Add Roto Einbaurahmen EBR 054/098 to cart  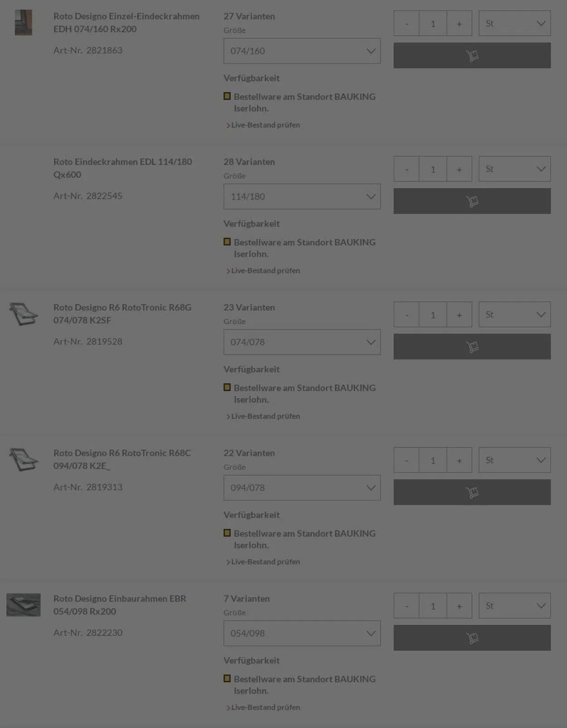(472, 638)
